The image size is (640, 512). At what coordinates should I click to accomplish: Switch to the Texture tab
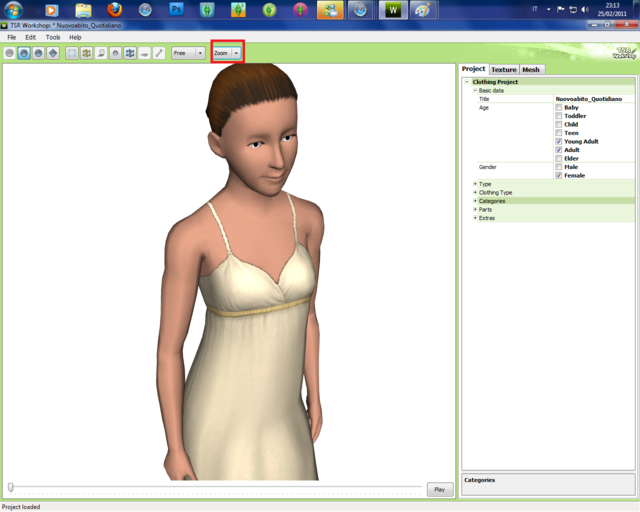[x=504, y=70]
